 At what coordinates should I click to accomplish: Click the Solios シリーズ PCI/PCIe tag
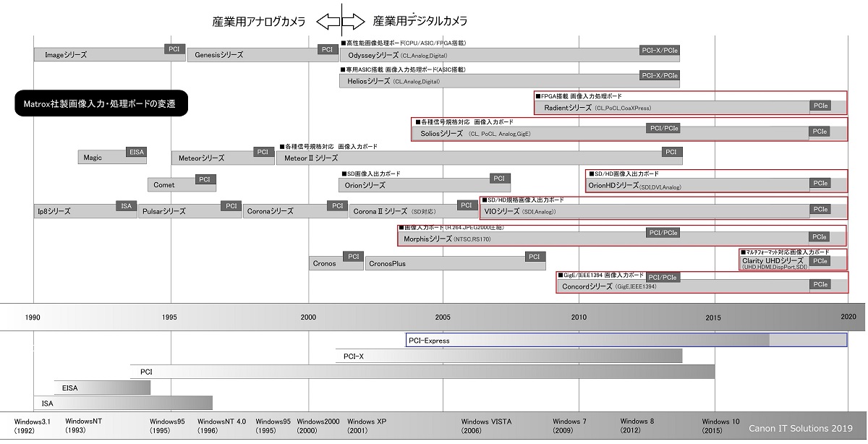tap(663, 128)
